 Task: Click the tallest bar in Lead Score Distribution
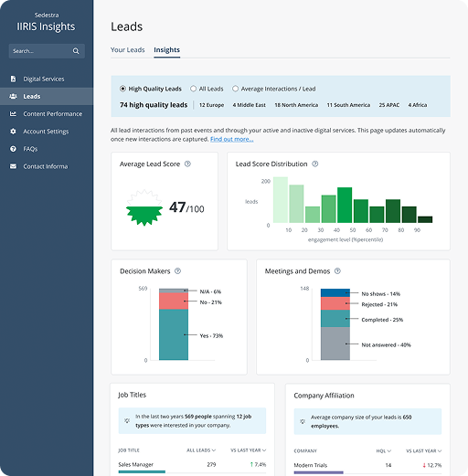[x=281, y=200]
